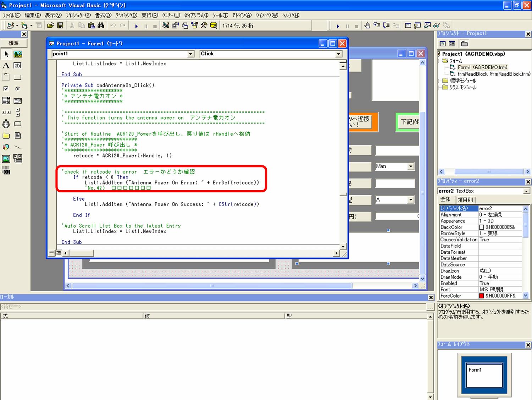532x400 pixels.
Task: Open the ファイル(F) menu
Action: pyautogui.click(x=11, y=15)
